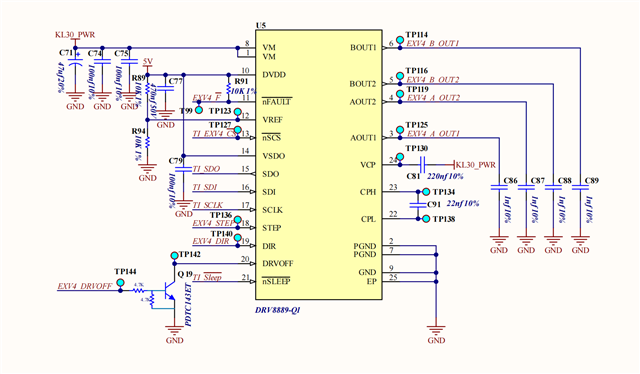The width and height of the screenshot is (640, 374).
Task: Click the 22nf 10% value text
Action: [462, 203]
